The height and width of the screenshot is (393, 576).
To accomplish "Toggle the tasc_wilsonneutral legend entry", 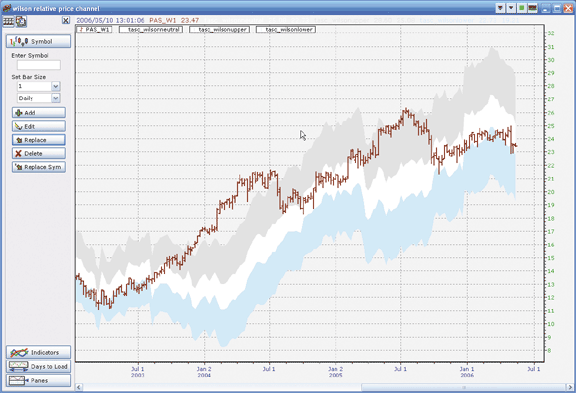I will coord(151,29).
